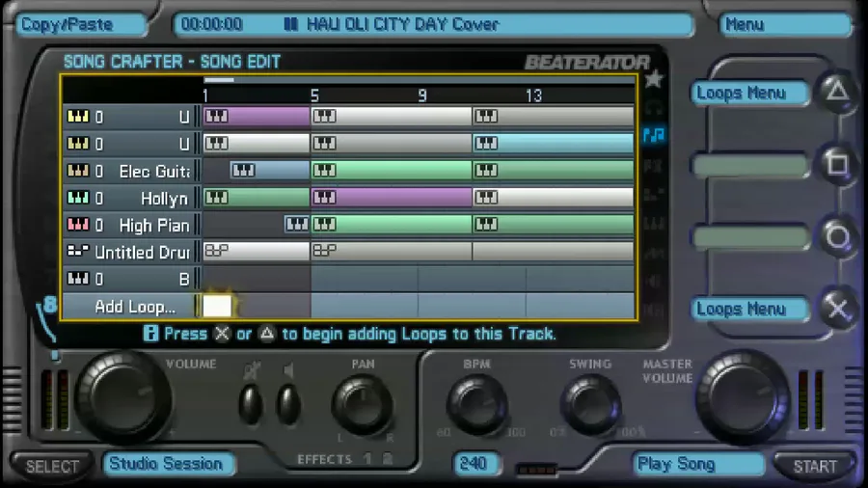Click the red keyboard icon of High Pian track
The width and height of the screenshot is (868, 488).
(x=77, y=225)
